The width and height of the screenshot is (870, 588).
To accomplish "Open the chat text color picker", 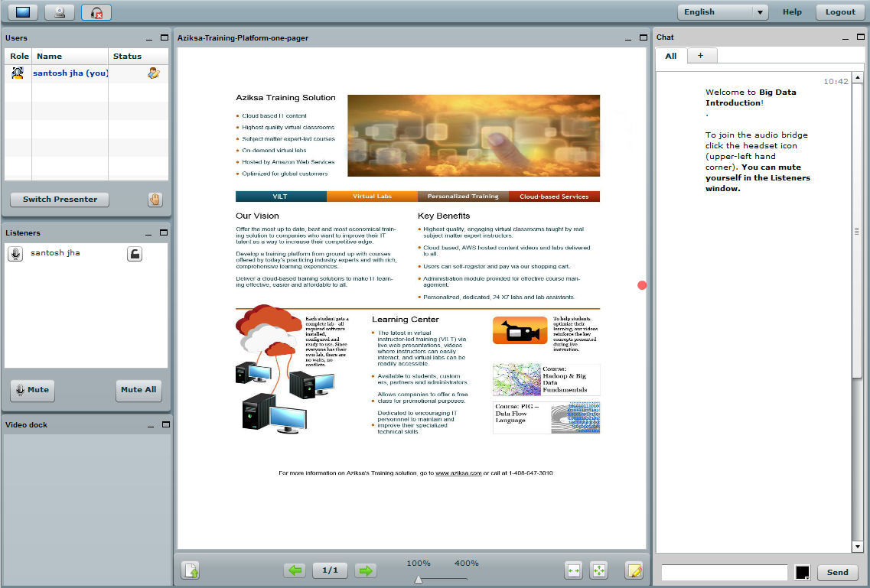I will 803,573.
